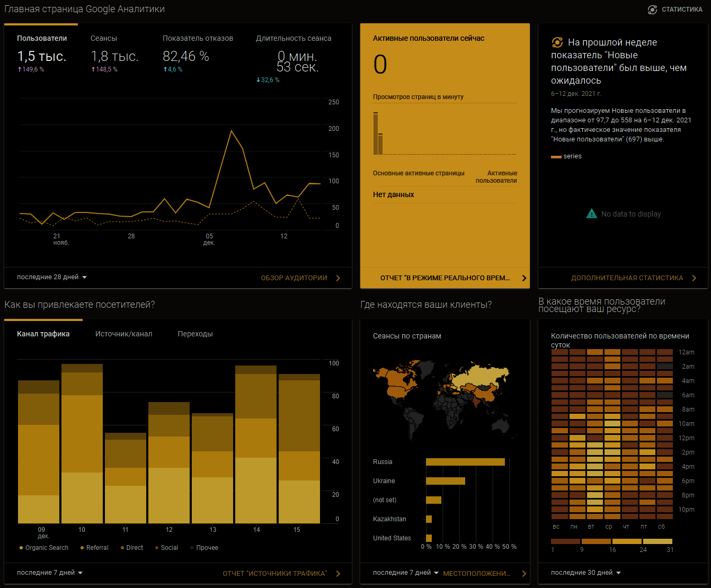Click the 'Просмотров страниц в минуту' bar chart
Screen dimensions: 711x588
(x=445, y=133)
